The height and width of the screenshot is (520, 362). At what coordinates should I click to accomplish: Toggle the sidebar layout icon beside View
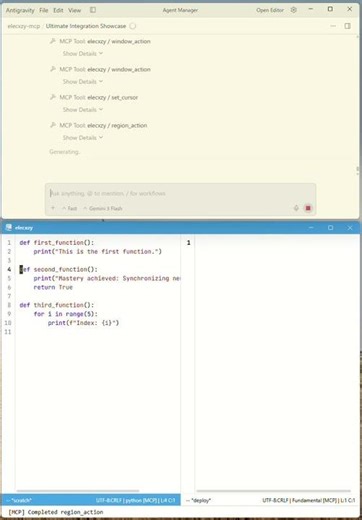point(93,10)
